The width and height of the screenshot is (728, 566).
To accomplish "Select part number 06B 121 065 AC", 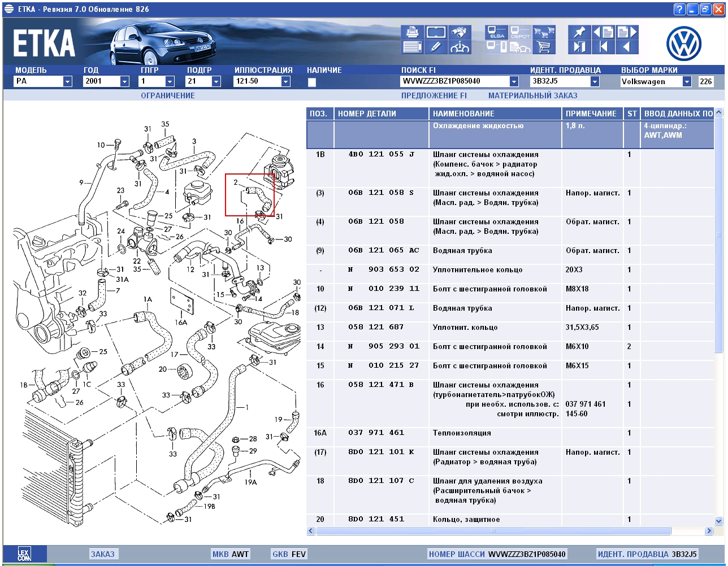I will 384,250.
